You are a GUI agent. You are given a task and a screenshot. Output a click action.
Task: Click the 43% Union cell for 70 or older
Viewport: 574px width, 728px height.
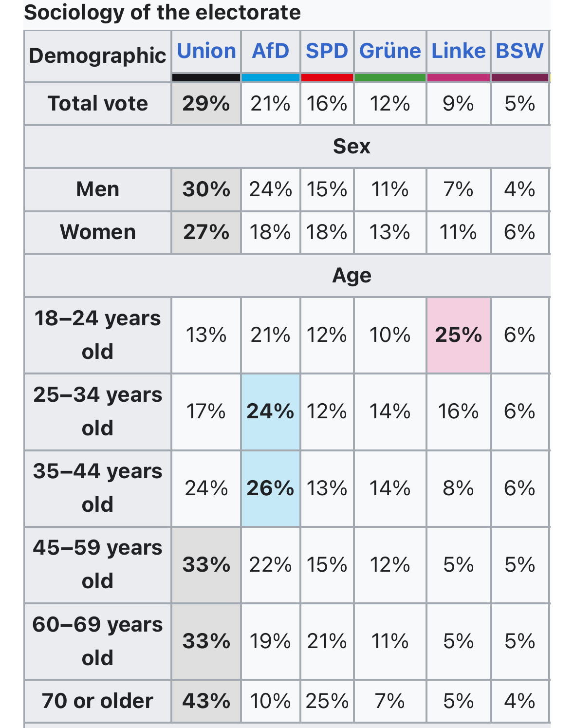(206, 701)
